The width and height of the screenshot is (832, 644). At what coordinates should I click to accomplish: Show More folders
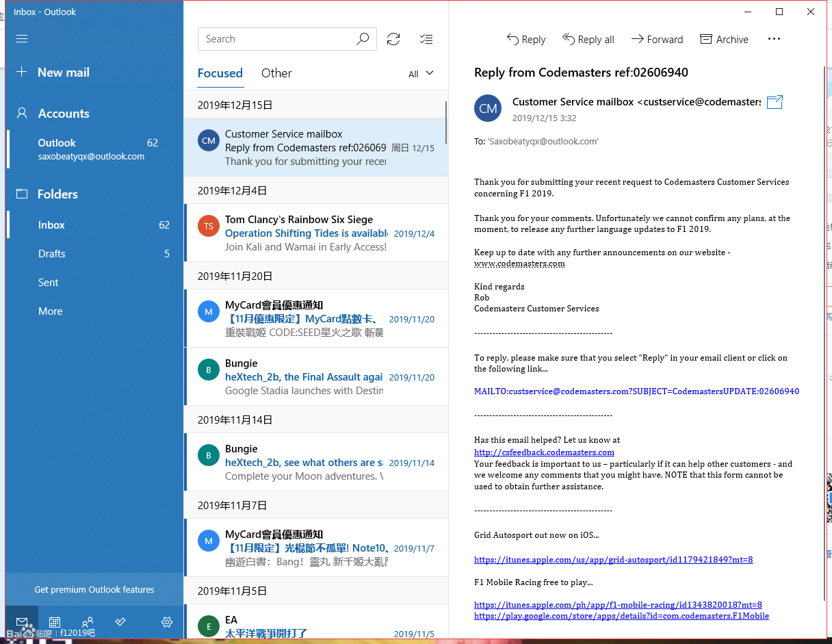(94, 311)
